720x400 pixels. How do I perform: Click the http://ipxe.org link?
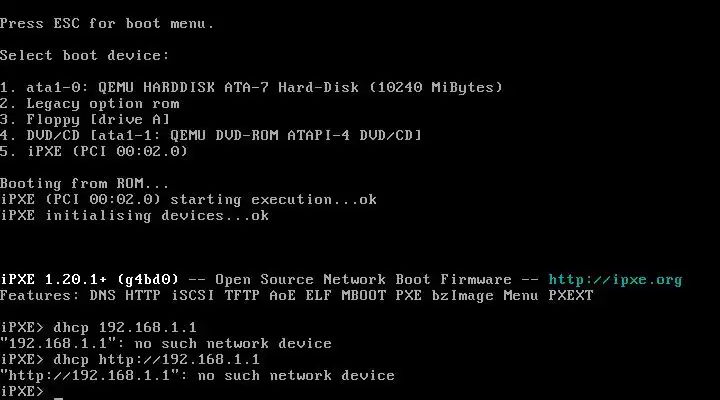[x=615, y=280]
